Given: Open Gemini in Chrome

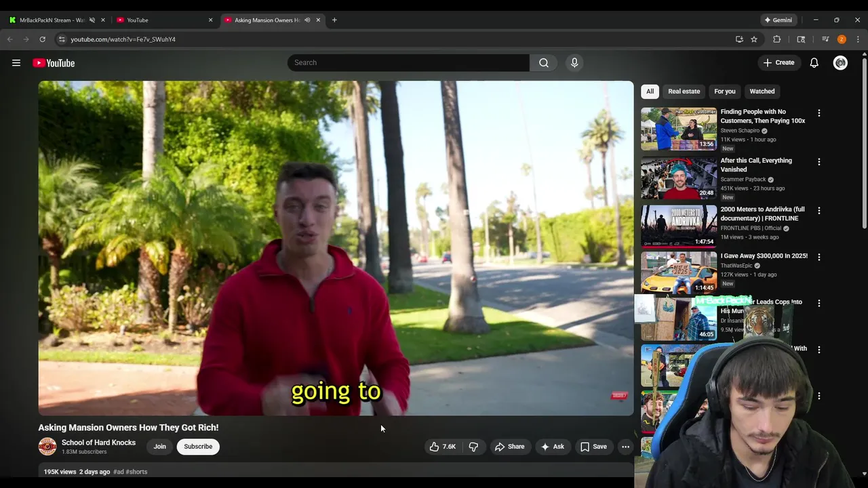Looking at the screenshot, I should tap(778, 20).
